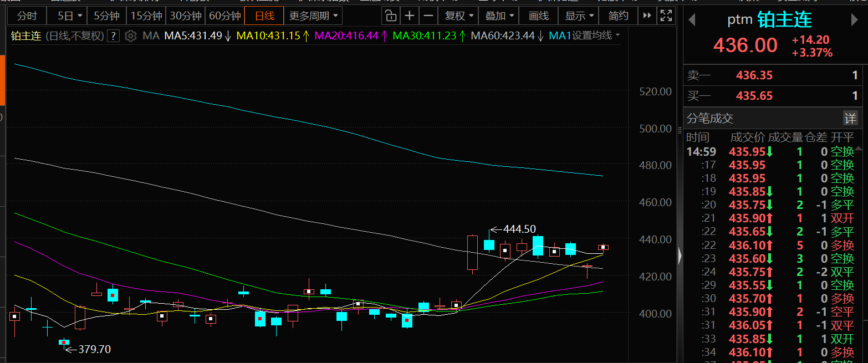Click the 画线 drawing tools button

(x=538, y=16)
